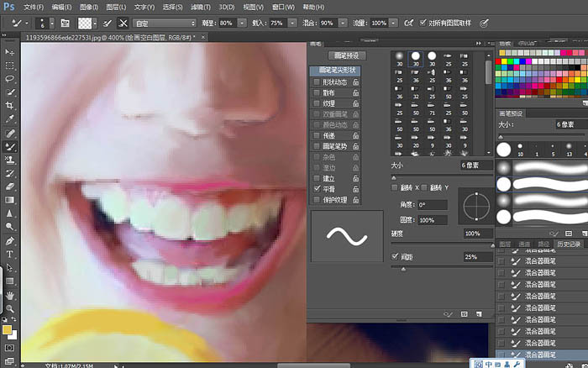The image size is (588, 368).
Task: Switch to the 历史记录 tab
Action: [x=569, y=244]
